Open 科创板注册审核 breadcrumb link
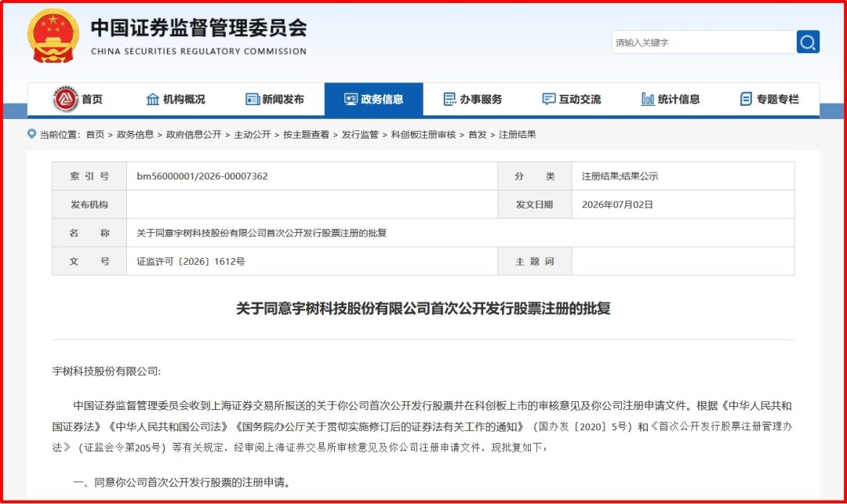The width and height of the screenshot is (847, 504). click(423, 134)
